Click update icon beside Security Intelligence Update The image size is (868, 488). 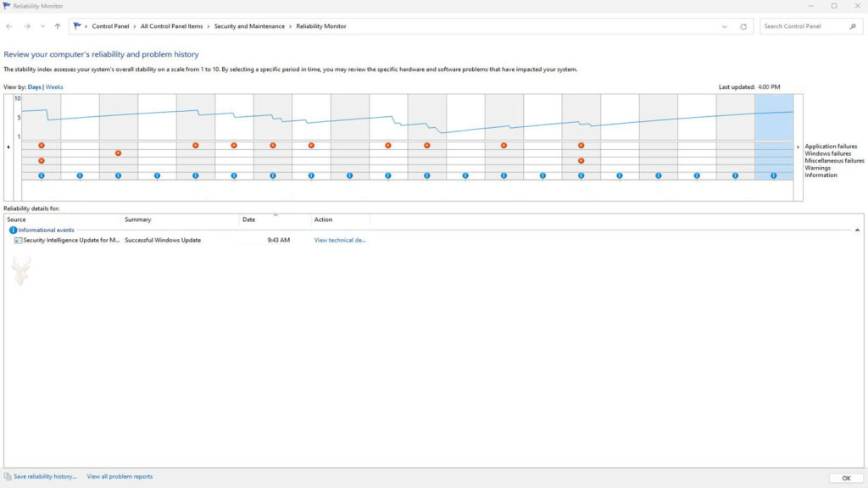(x=19, y=241)
